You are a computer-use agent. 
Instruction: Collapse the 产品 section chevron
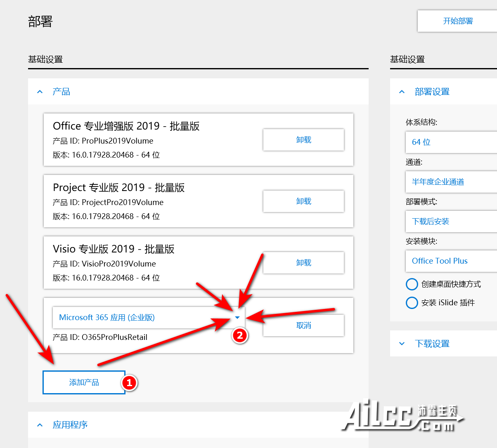click(40, 92)
